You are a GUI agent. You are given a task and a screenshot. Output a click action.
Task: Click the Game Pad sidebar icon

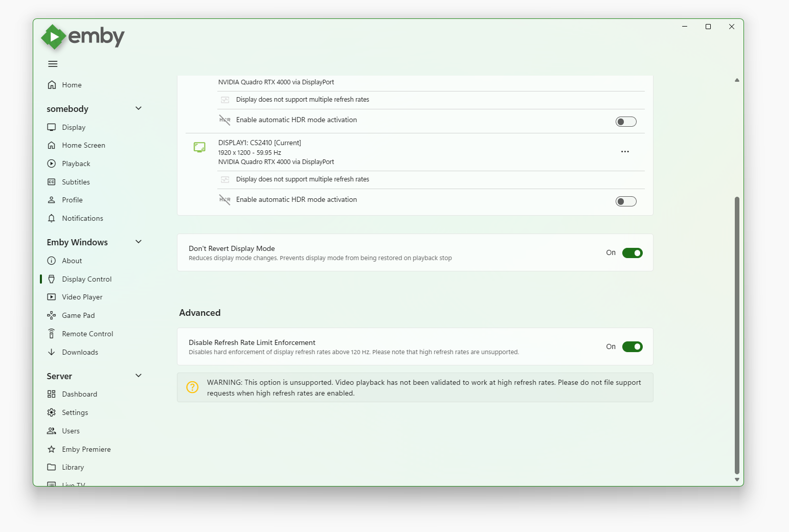tap(52, 315)
